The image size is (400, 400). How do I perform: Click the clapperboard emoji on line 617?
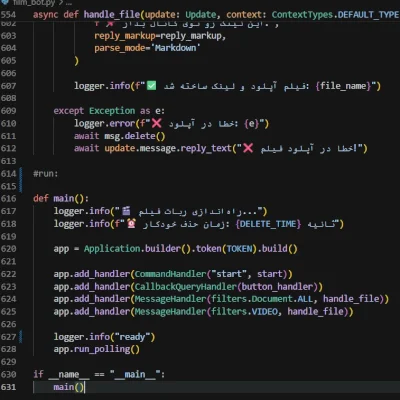coord(126,211)
